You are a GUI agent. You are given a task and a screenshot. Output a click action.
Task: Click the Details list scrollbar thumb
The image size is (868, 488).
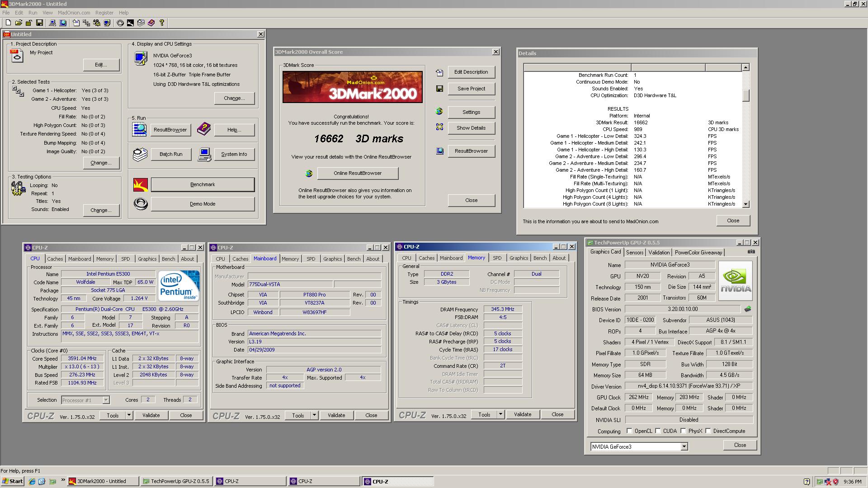click(746, 95)
